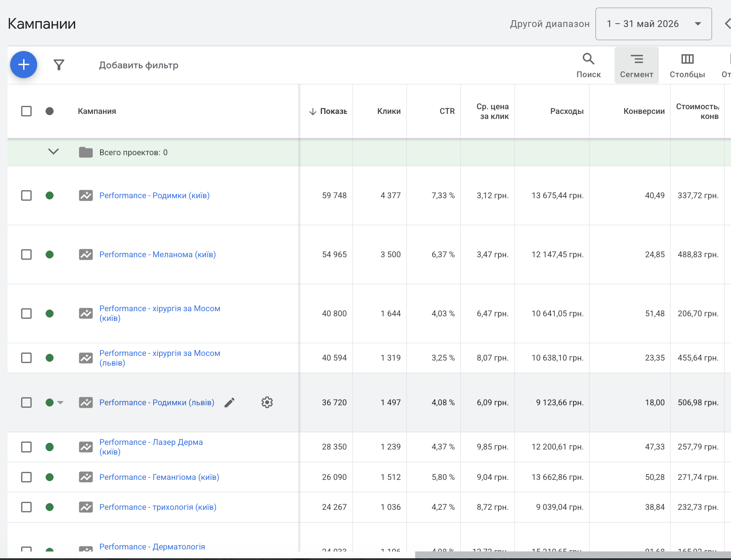Click campaign type icon for Лазер Дерма
The image size is (731, 560).
[86, 447]
